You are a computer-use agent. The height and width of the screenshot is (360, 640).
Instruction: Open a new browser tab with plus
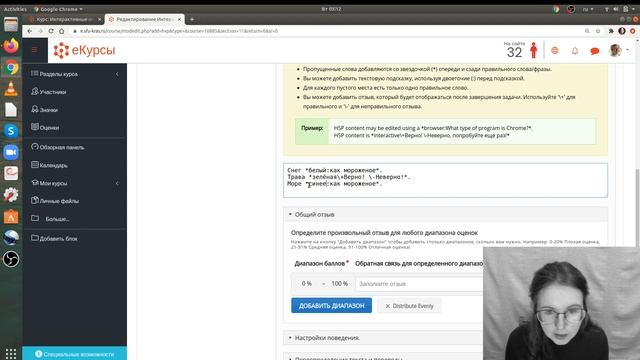(192, 19)
